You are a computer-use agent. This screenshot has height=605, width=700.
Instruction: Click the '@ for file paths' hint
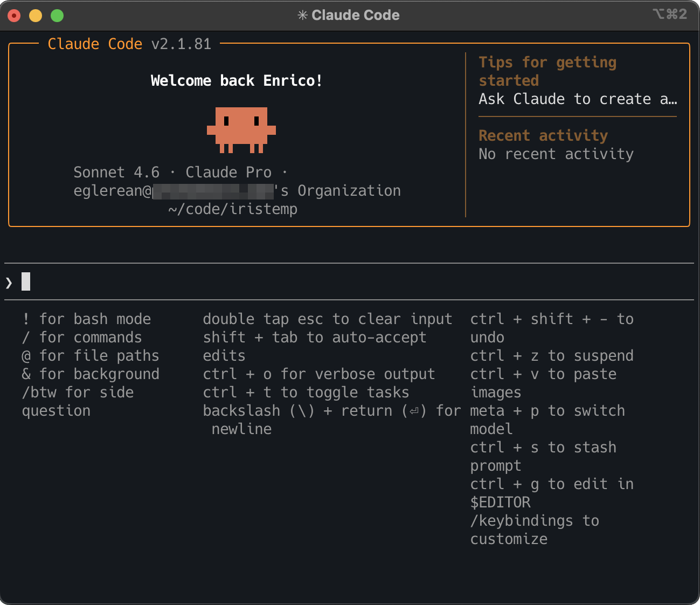pos(91,356)
